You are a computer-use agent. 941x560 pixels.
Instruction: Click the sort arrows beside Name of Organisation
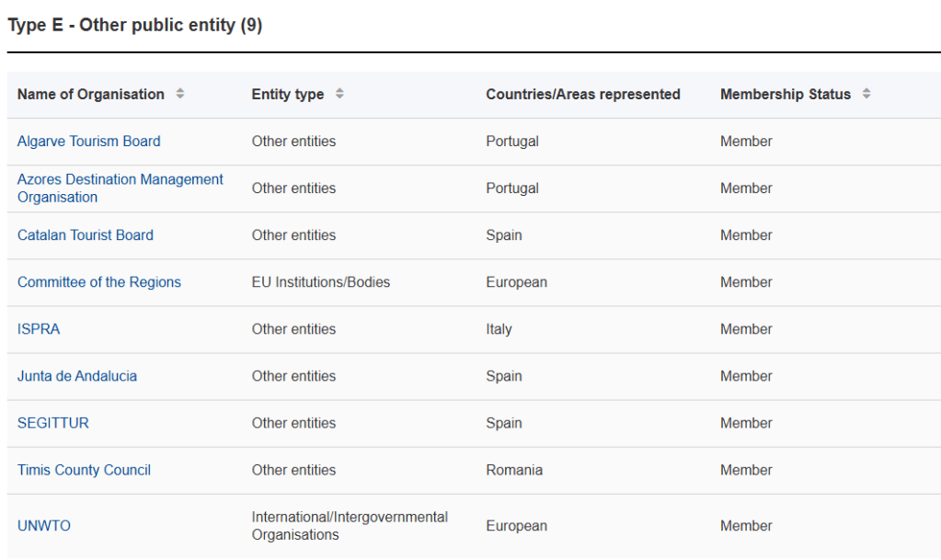[180, 94]
